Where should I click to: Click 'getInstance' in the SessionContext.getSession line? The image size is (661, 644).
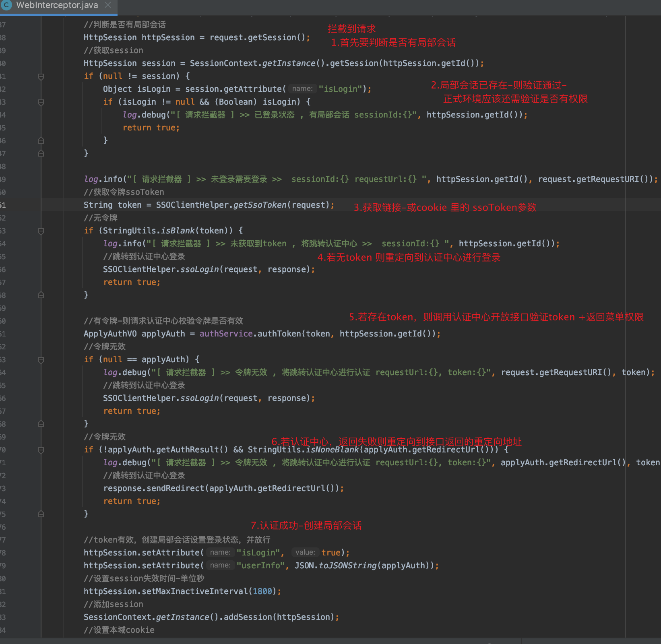coord(289,63)
